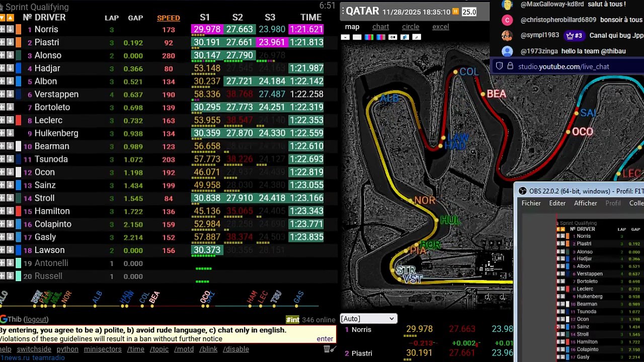Click the teamradio link
This screenshot has width=644, height=362.
[48, 357]
